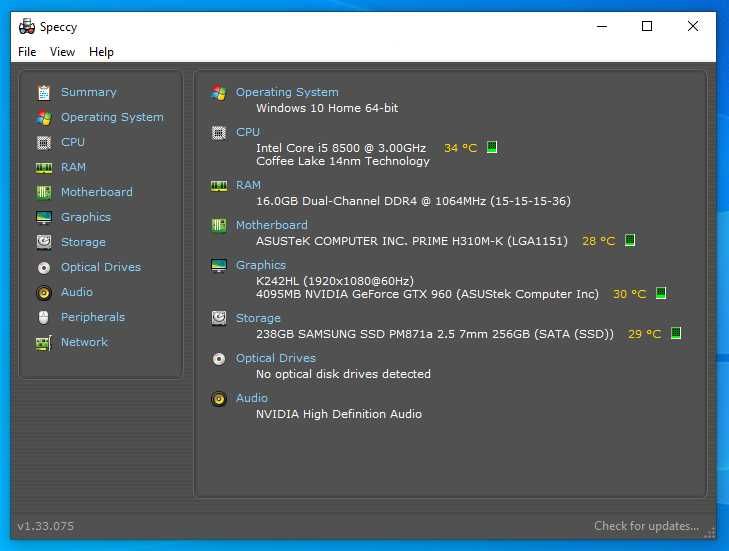Select Optical Drives in the sidebar
The height and width of the screenshot is (551, 729).
[x=100, y=267]
